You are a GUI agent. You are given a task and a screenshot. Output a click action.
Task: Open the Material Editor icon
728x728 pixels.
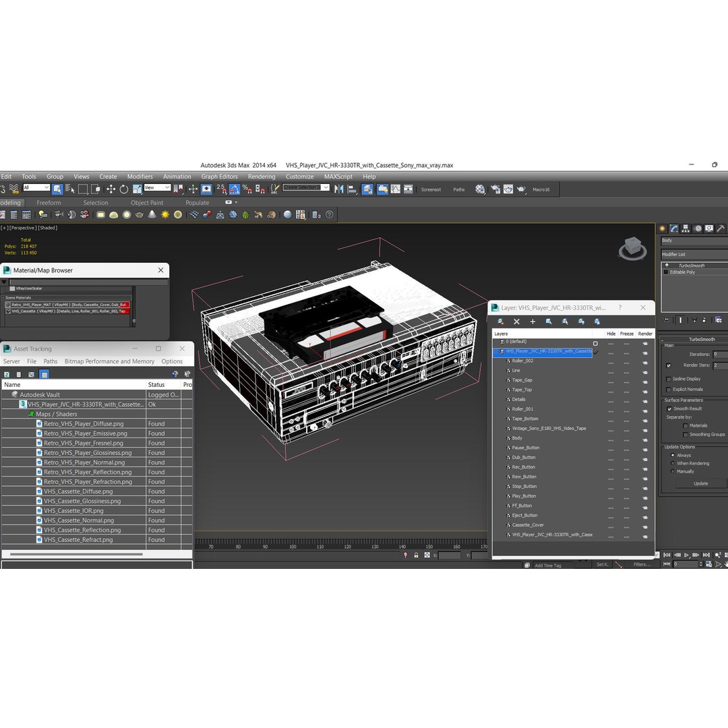coord(480,189)
